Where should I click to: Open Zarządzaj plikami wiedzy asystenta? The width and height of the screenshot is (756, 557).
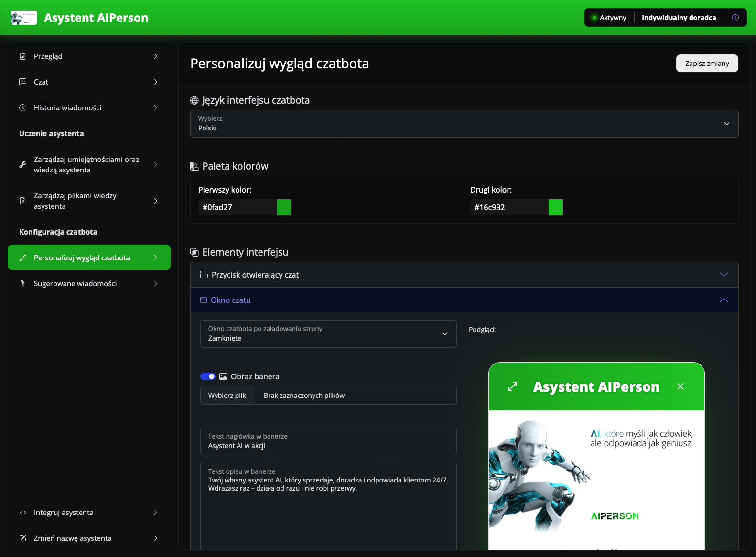click(89, 201)
